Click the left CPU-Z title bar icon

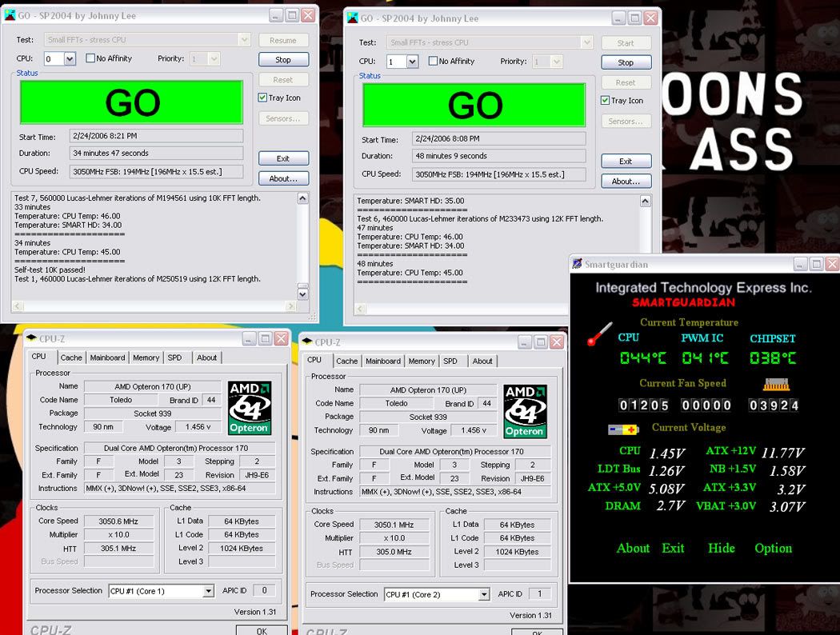(31, 337)
